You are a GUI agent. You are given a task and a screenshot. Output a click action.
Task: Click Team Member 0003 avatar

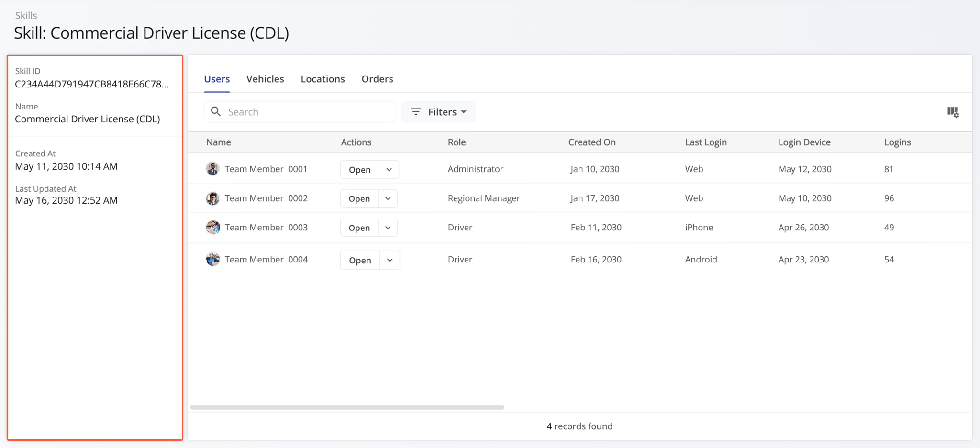212,228
